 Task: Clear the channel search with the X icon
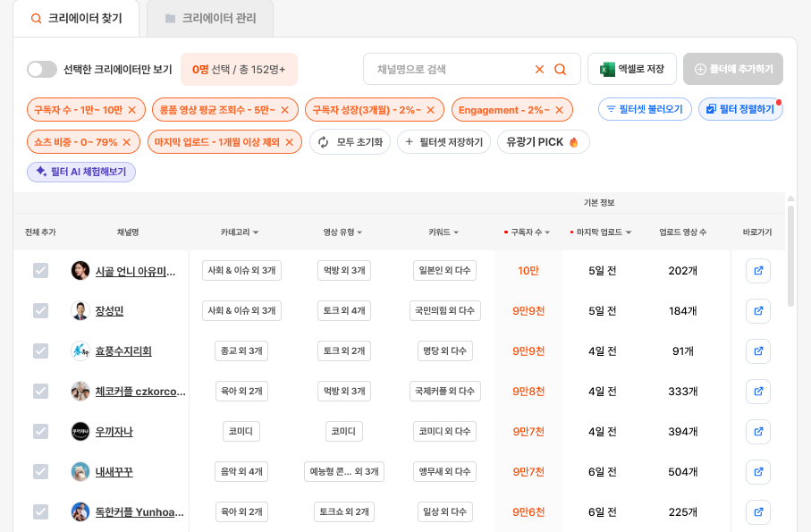539,69
